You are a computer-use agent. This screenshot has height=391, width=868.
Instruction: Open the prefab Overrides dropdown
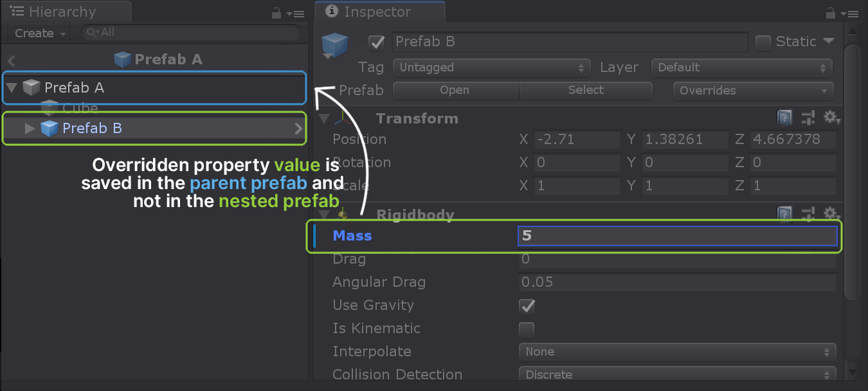[x=752, y=91]
